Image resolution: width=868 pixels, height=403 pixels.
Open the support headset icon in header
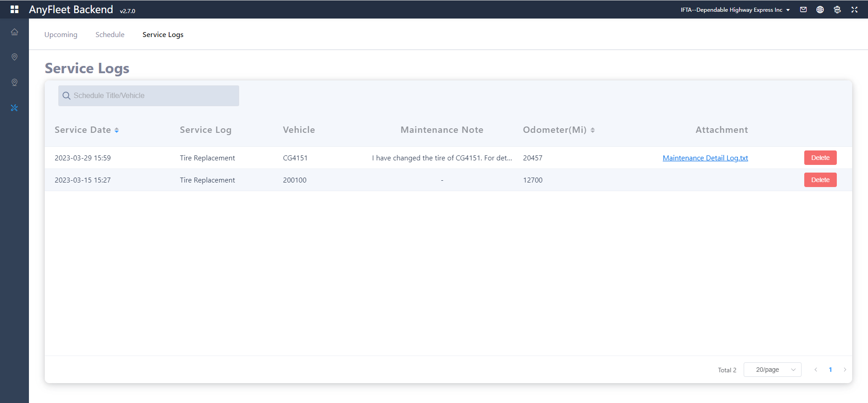pos(837,9)
